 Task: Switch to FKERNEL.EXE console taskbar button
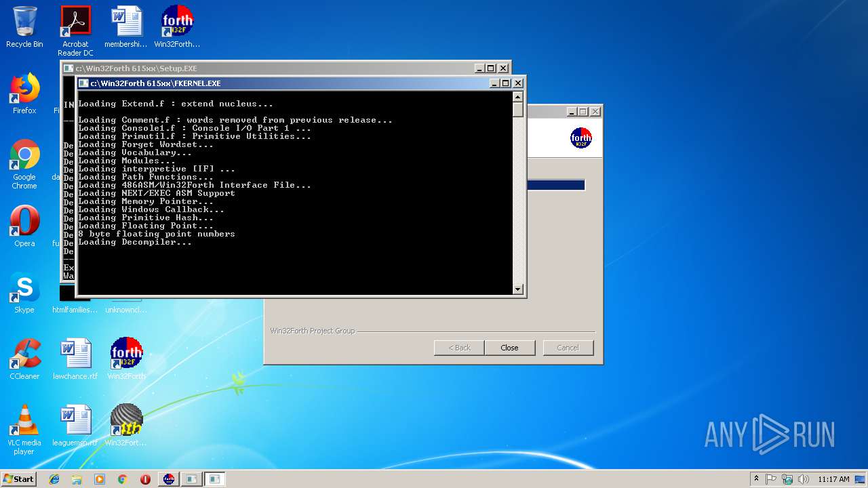215,479
